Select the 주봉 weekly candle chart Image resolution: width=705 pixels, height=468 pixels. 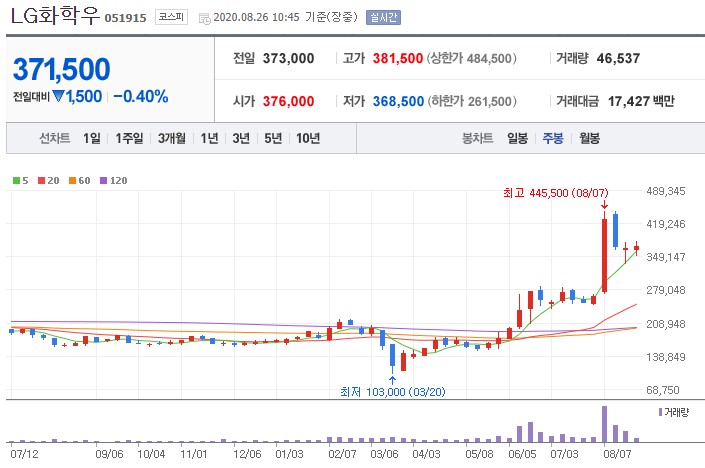tap(553, 138)
